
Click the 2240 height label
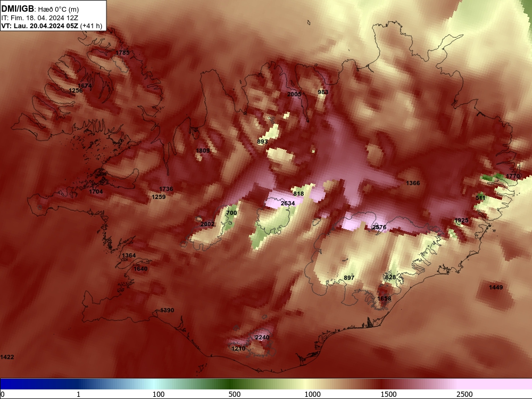point(262,337)
